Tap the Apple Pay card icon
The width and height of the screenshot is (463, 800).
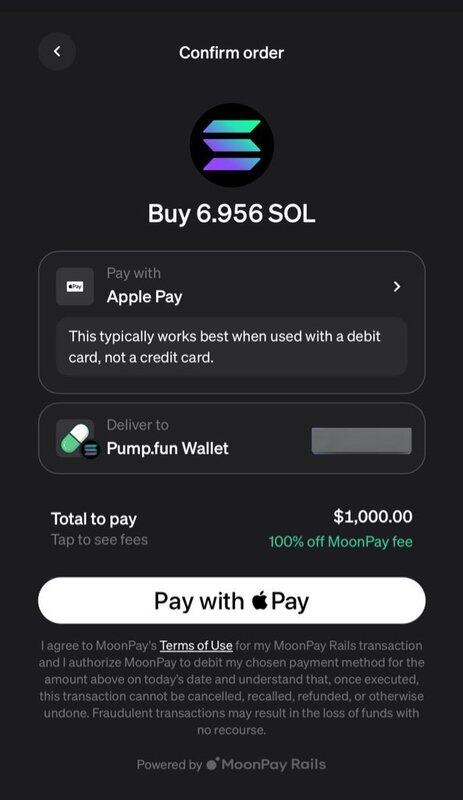point(75,287)
